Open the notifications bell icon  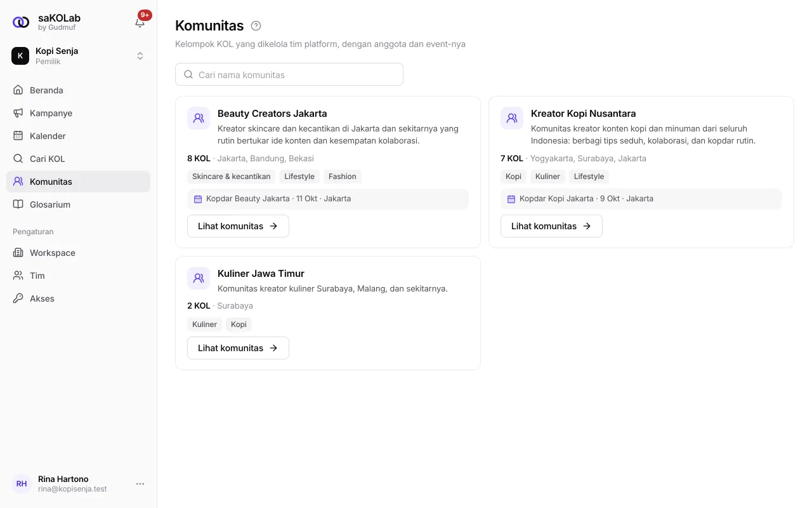point(140,22)
